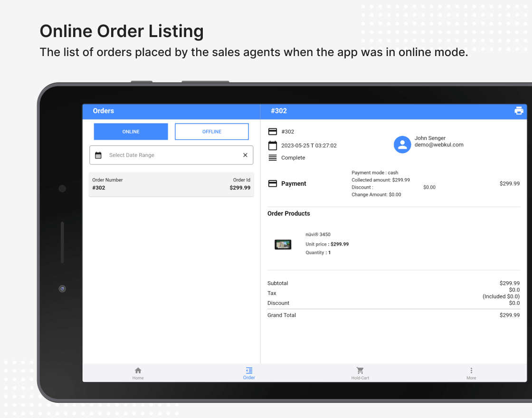
Task: Open the Order tab in bottom navigation
Action: pyautogui.click(x=249, y=373)
